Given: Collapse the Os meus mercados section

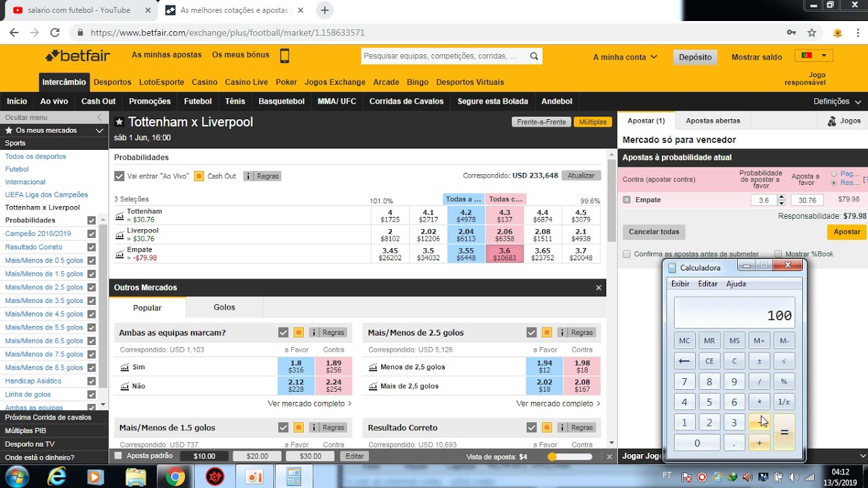Looking at the screenshot, I should click(100, 130).
